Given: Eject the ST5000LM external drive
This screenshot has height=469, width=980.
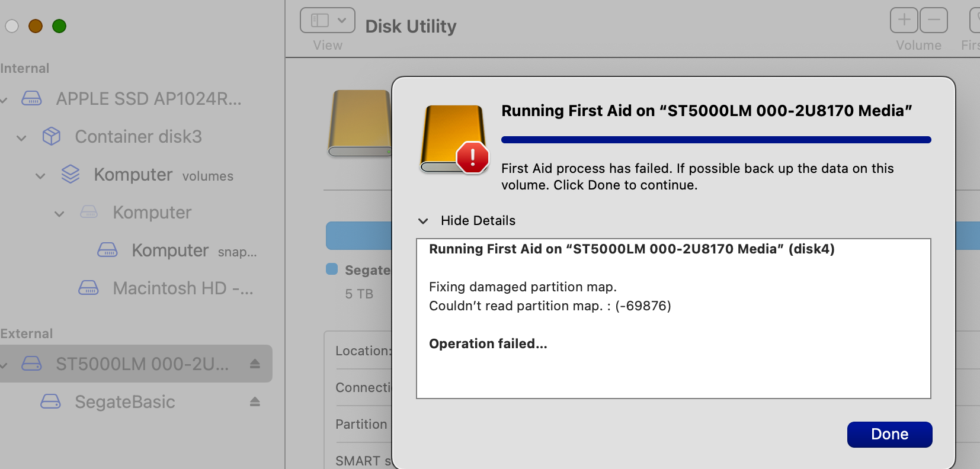Looking at the screenshot, I should (255, 364).
